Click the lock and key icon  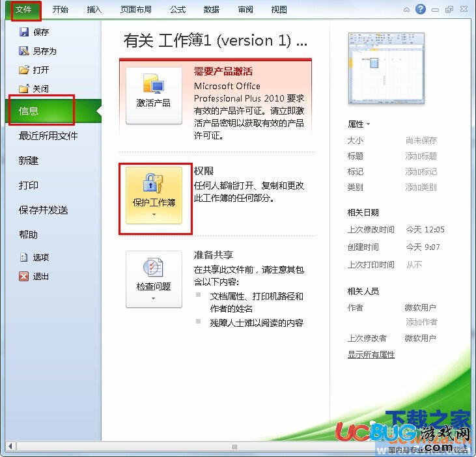tap(153, 183)
